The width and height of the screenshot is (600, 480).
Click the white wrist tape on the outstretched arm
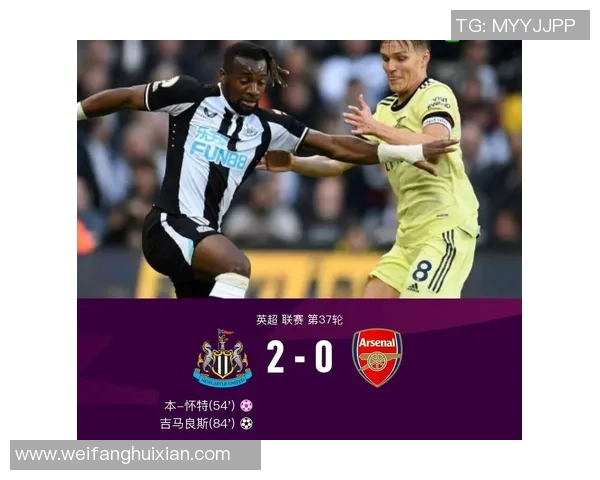pyautogui.click(x=401, y=153)
